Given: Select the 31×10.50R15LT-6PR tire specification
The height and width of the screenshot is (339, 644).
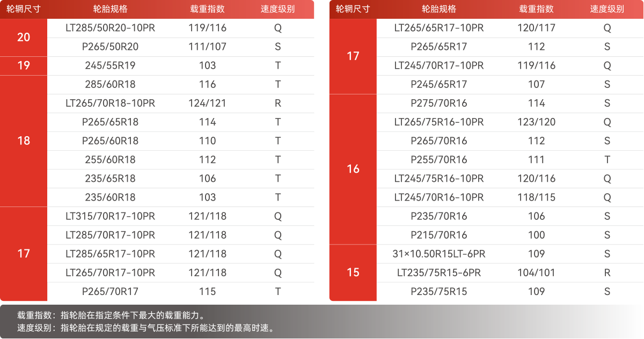Looking at the screenshot, I should 438,254.
